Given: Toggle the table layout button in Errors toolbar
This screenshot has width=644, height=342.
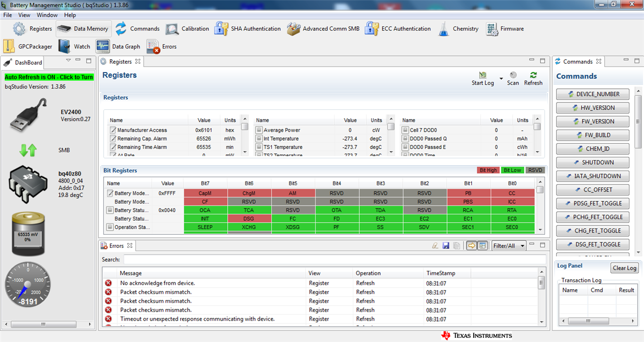Looking at the screenshot, I should pos(483,245).
